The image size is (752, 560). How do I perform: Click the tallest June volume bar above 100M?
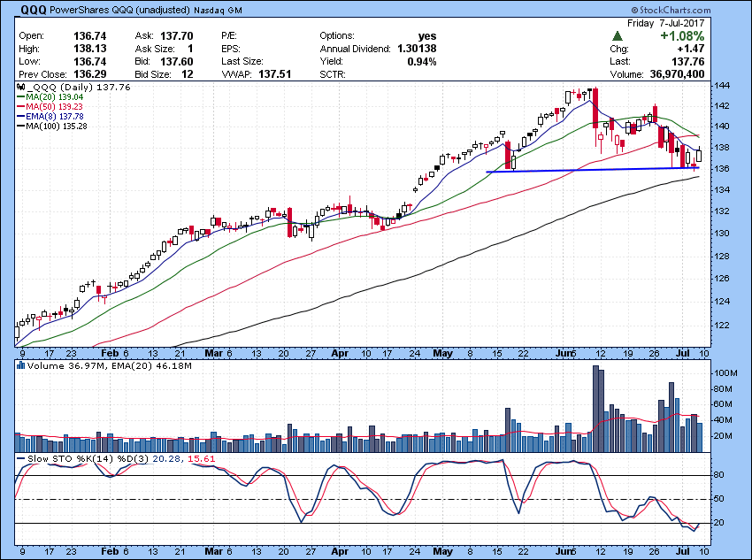tap(595, 409)
